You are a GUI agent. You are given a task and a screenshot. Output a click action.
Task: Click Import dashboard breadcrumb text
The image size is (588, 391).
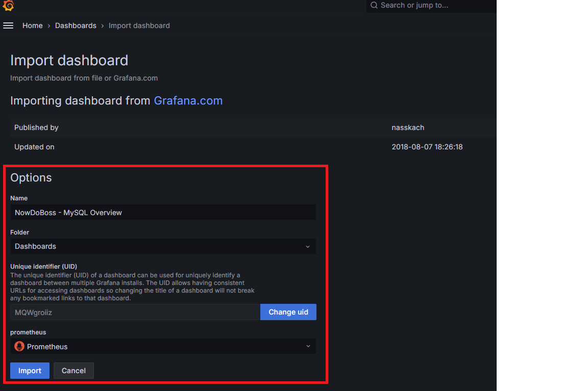pos(139,25)
